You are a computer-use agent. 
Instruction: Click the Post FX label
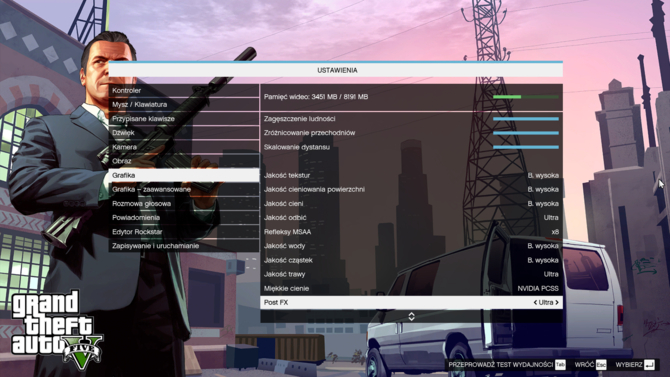click(x=276, y=303)
